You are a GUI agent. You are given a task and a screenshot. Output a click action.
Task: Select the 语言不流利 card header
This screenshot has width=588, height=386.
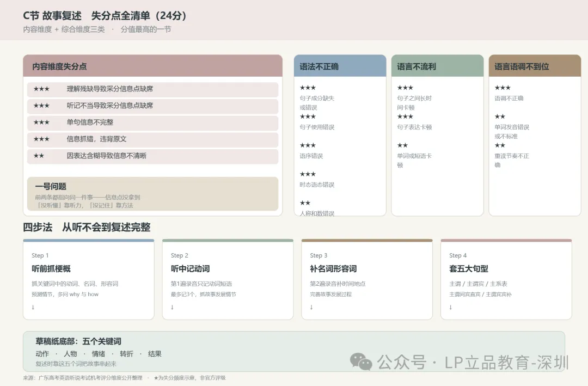pos(437,66)
